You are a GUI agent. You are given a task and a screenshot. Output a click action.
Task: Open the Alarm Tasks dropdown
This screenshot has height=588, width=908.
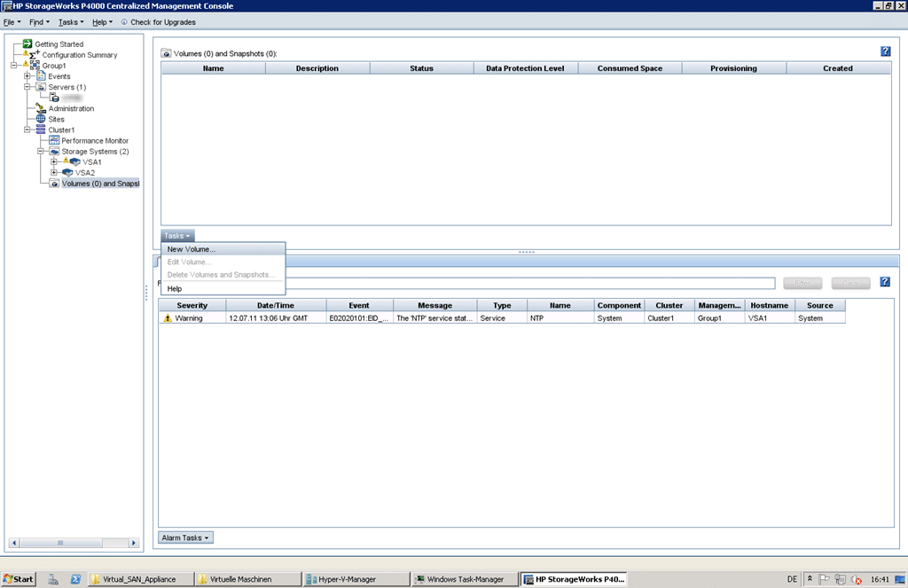tap(185, 537)
